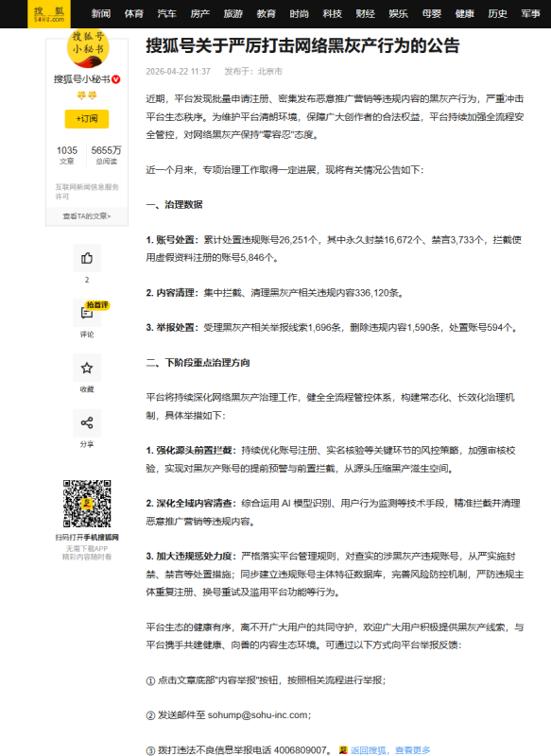The image size is (551, 756).
Task: Click the 收藏 label under star icon
Action: (x=87, y=389)
